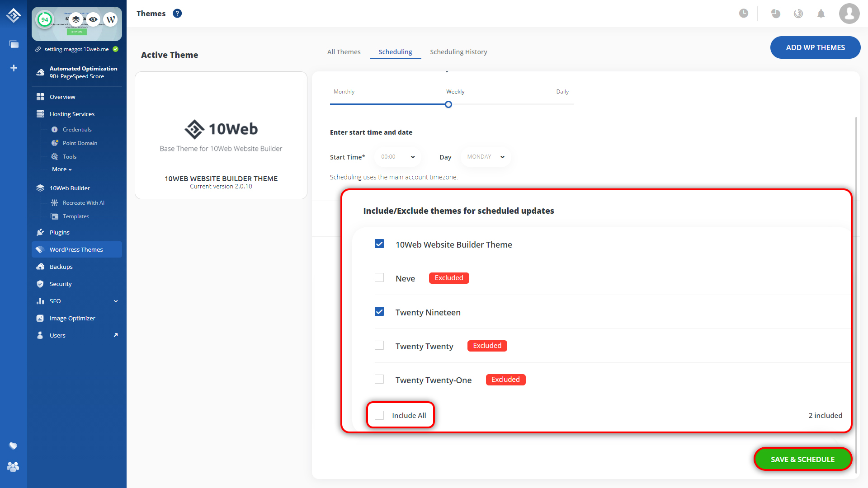
Task: Click the 10Web active theme card
Action: click(x=221, y=135)
